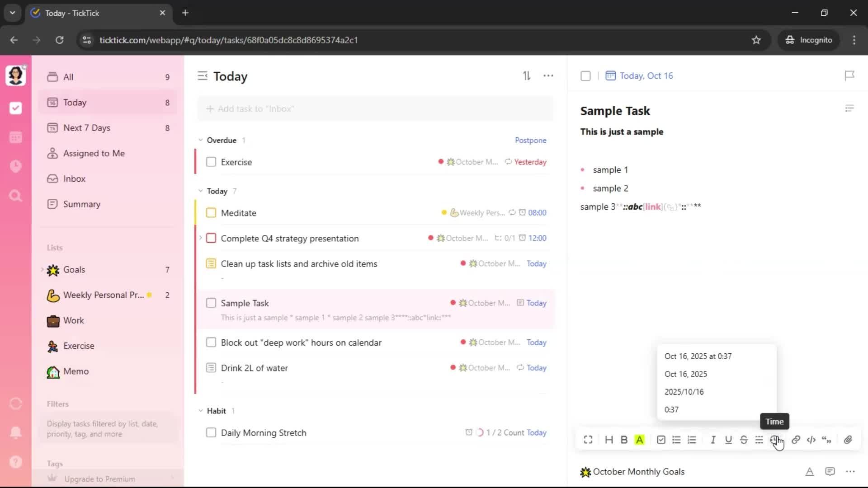
Task: Select 'Oct 16, 2025 at 0:37' time format
Action: 698,356
